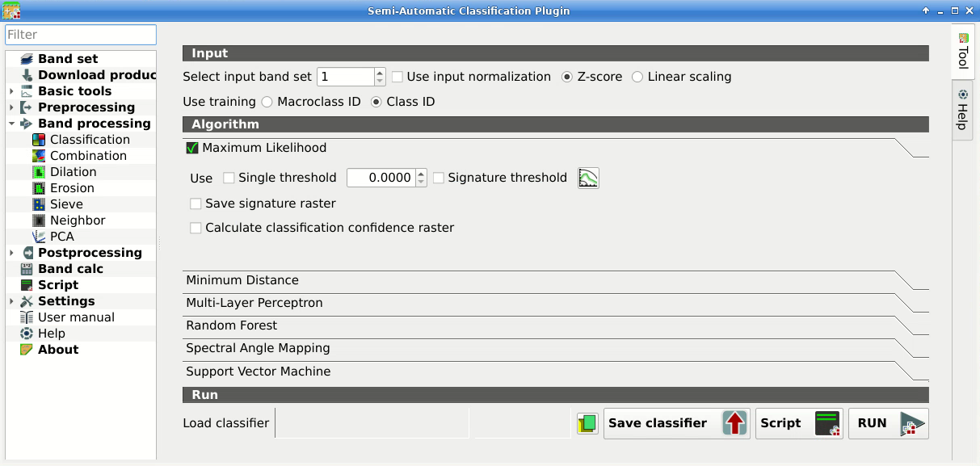The width and height of the screenshot is (980, 466).
Task: Check Calculate classification confidence raster
Action: (196, 228)
